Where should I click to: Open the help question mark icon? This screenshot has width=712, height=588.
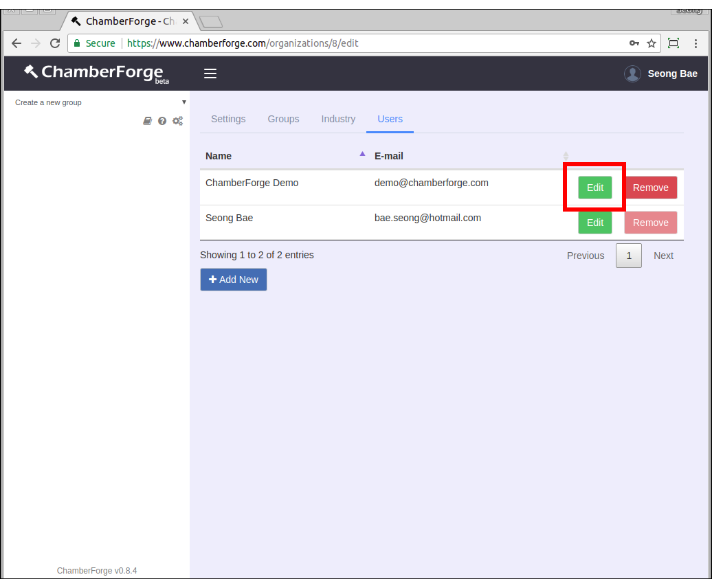[162, 120]
